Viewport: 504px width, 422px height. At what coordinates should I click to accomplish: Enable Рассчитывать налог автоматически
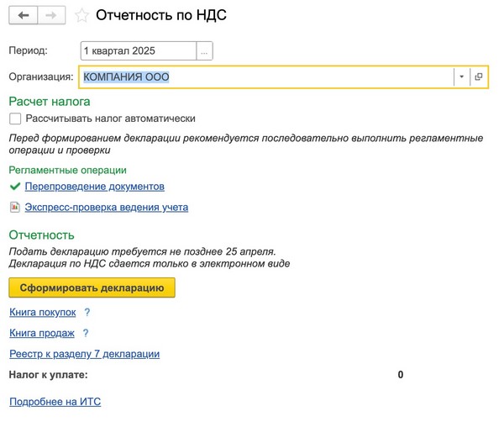tap(15, 119)
